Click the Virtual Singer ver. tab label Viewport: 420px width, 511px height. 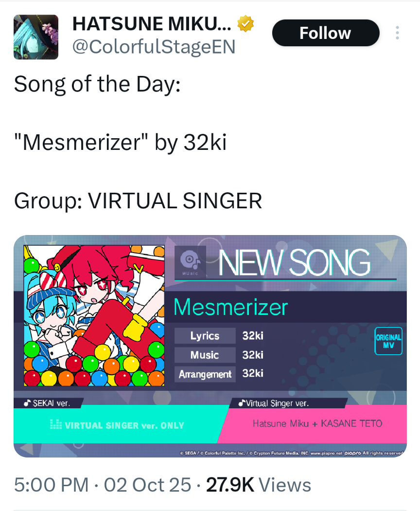point(274,403)
